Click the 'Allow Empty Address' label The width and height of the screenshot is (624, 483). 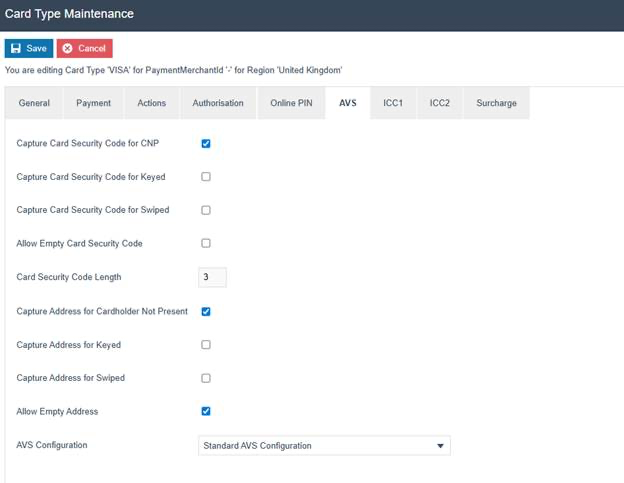point(57,411)
